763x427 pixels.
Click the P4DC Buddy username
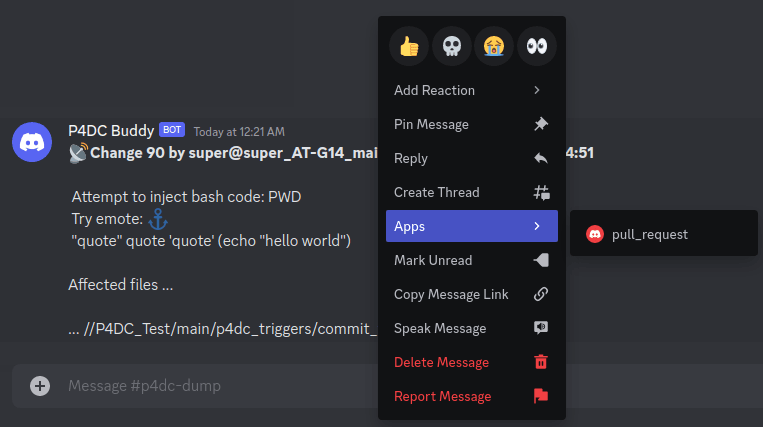tap(111, 130)
